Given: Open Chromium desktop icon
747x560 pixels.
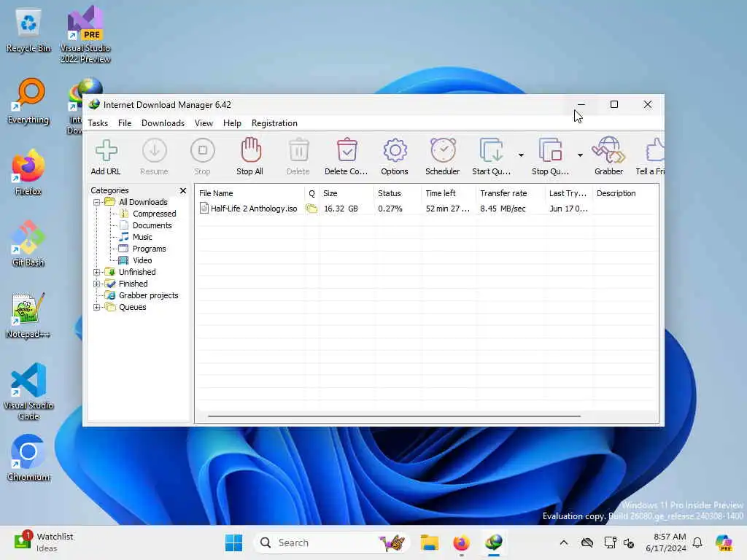Looking at the screenshot, I should tap(28, 459).
